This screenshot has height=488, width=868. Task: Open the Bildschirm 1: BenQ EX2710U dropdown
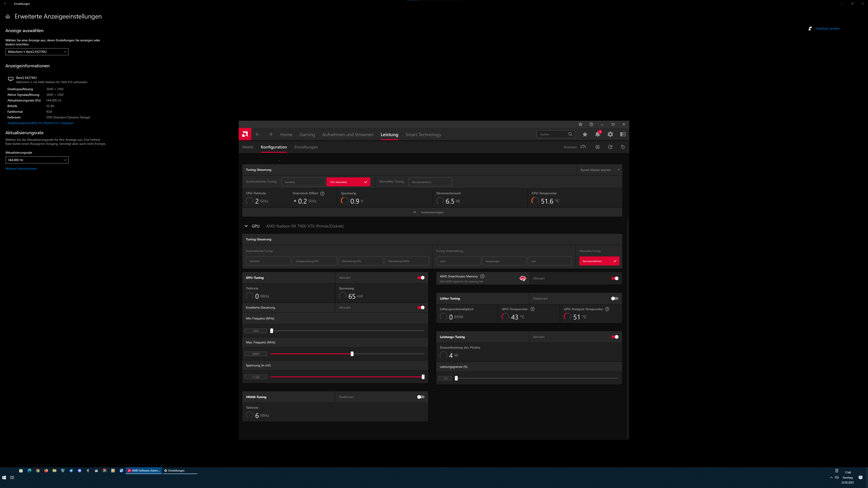(x=37, y=52)
